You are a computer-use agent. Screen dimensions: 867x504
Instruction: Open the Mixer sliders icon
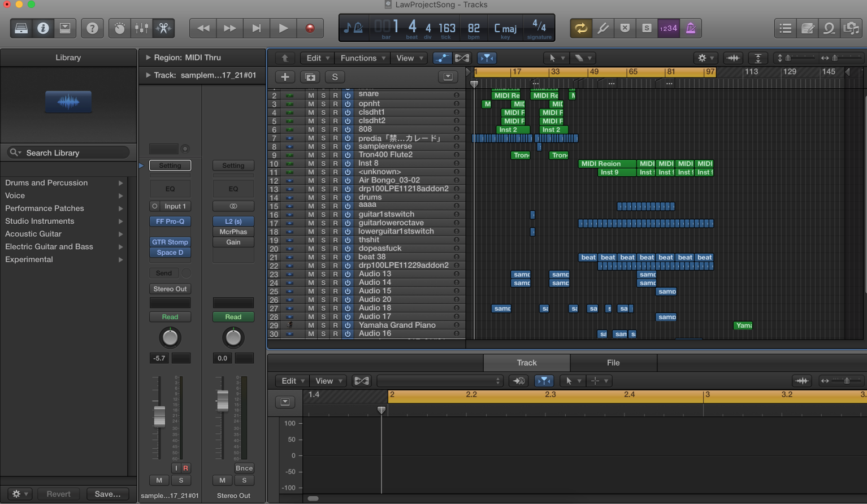(x=142, y=28)
